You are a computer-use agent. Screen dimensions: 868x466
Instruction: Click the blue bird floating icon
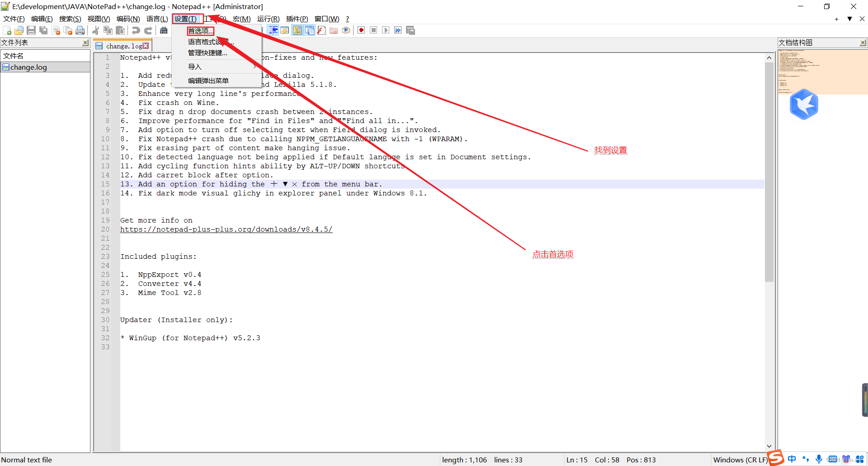pyautogui.click(x=804, y=105)
